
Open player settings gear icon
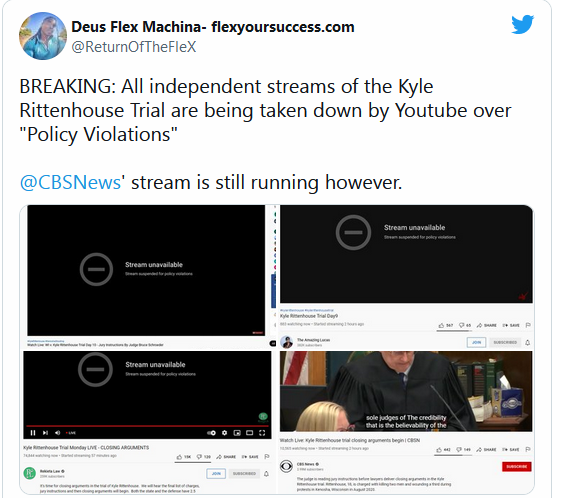point(224,433)
